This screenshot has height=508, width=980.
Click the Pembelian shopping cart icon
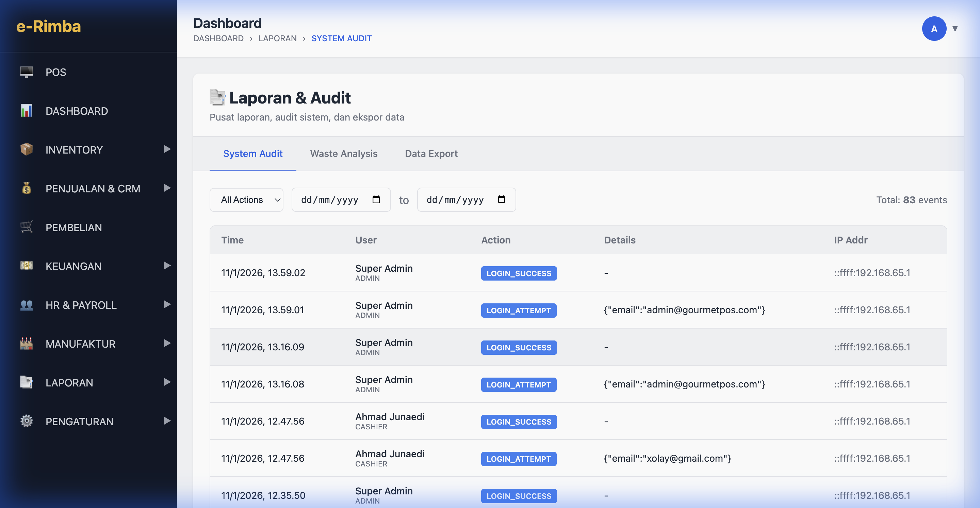click(x=26, y=227)
